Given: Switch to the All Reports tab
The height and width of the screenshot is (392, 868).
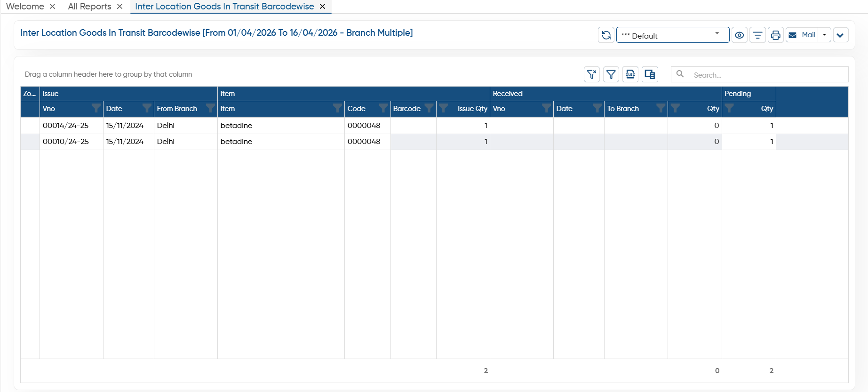Looking at the screenshot, I should tap(89, 7).
